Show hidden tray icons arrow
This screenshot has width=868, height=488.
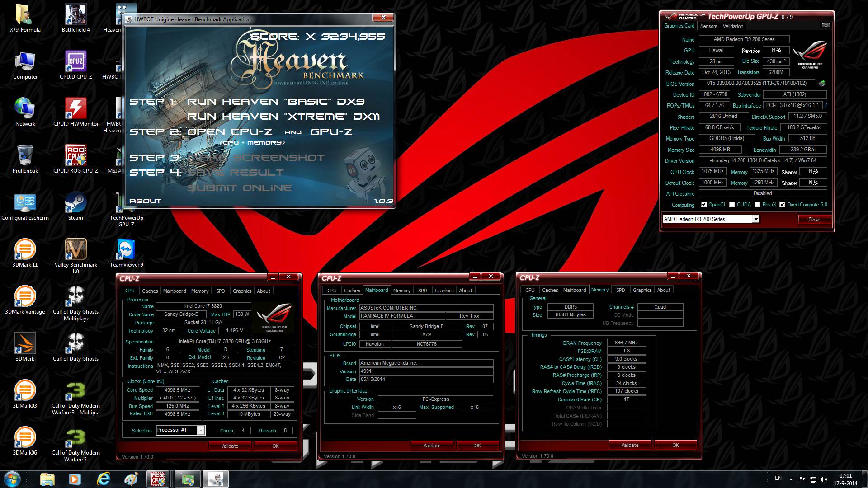(x=791, y=479)
